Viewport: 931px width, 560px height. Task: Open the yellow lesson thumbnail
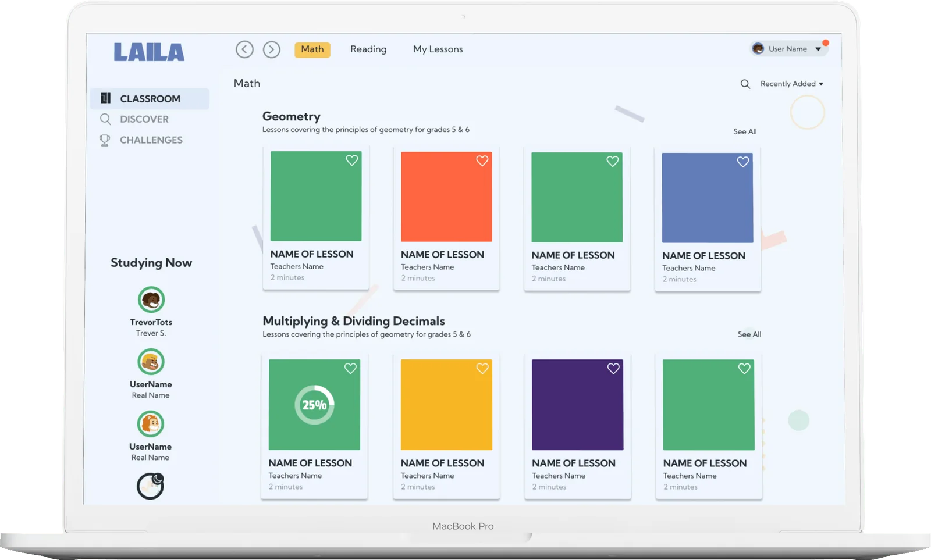tap(446, 405)
